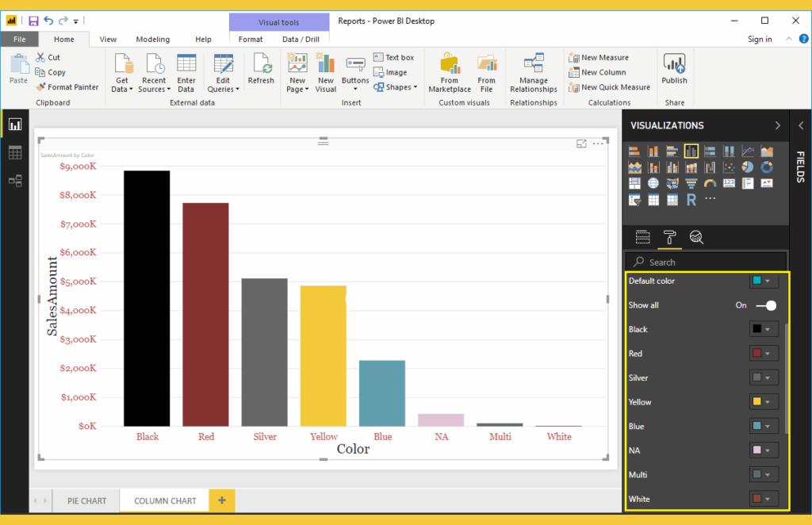Click the Publish button

click(674, 68)
